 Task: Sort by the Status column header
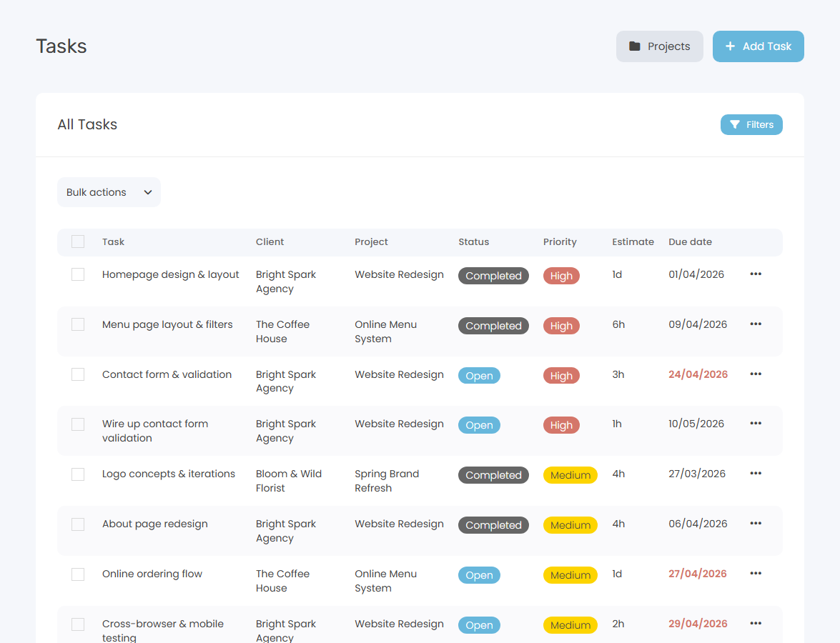(473, 242)
